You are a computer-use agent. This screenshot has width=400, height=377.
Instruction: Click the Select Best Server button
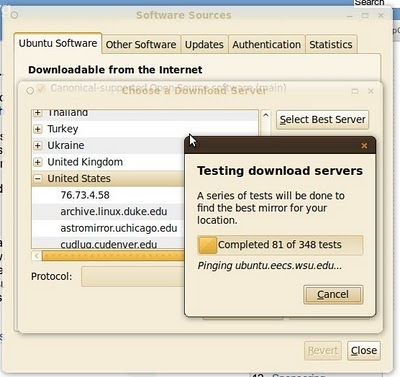[x=322, y=120]
